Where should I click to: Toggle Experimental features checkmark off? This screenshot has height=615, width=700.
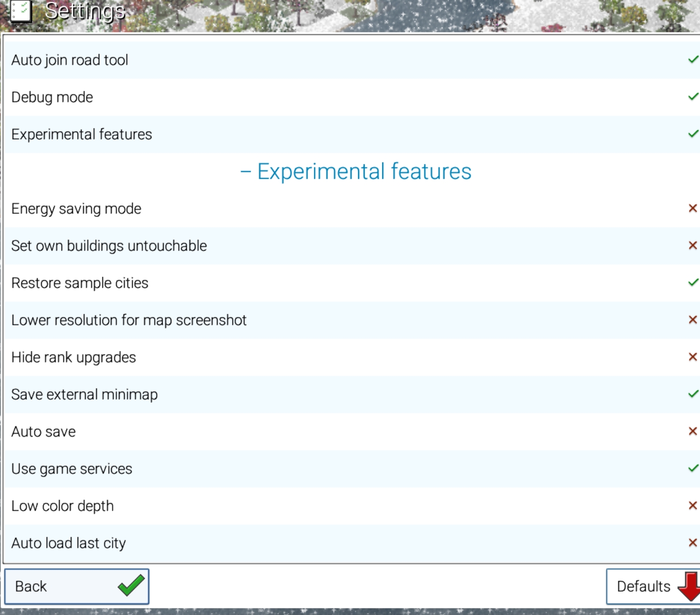pyautogui.click(x=693, y=134)
